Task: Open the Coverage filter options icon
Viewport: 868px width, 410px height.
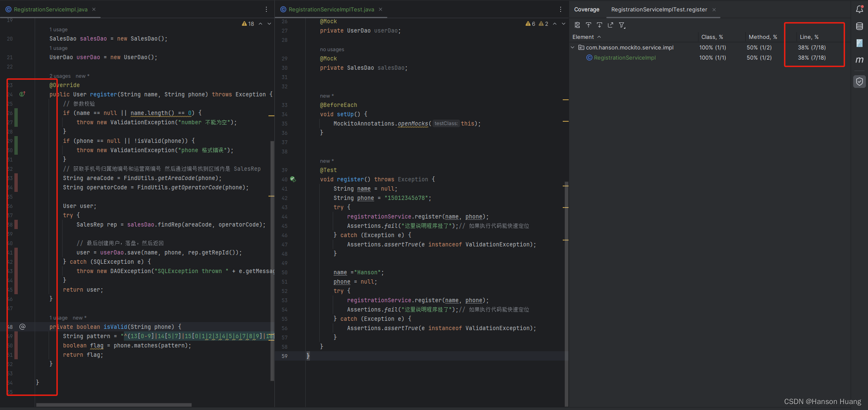Action: [622, 25]
